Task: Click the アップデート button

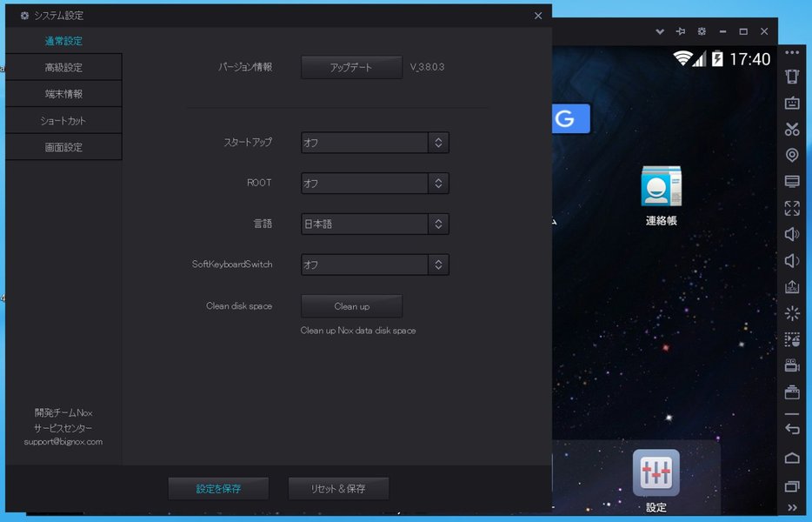Action: coord(351,67)
